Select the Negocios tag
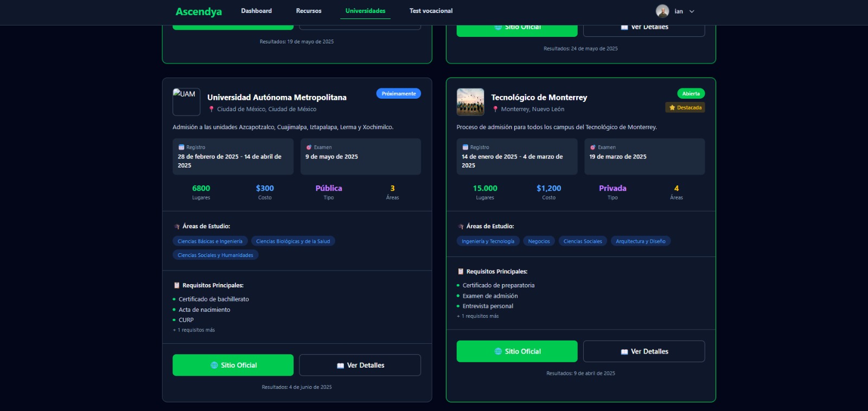This screenshot has width=868, height=411. pos(539,241)
